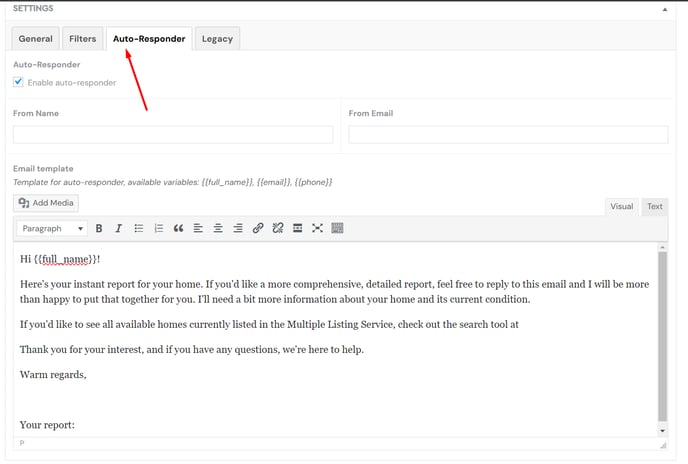Click on 'Hi {{full_name}}!' line
This screenshot has height=464, width=688.
pos(60,259)
